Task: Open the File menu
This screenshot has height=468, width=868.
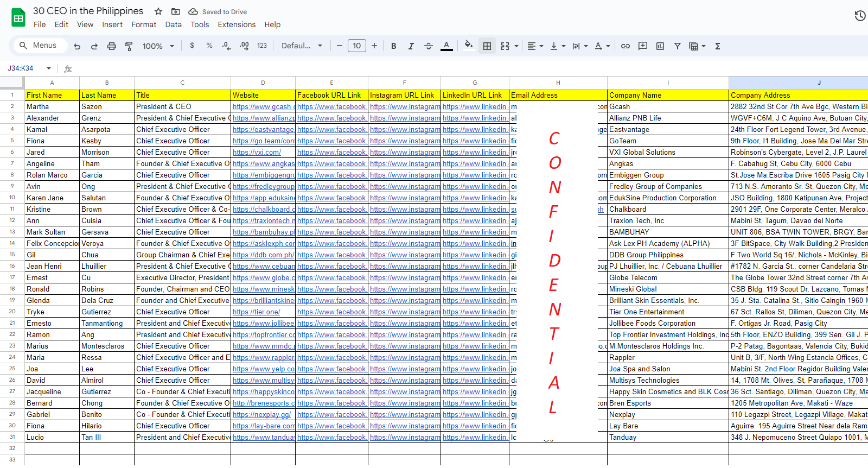Action: (40, 24)
